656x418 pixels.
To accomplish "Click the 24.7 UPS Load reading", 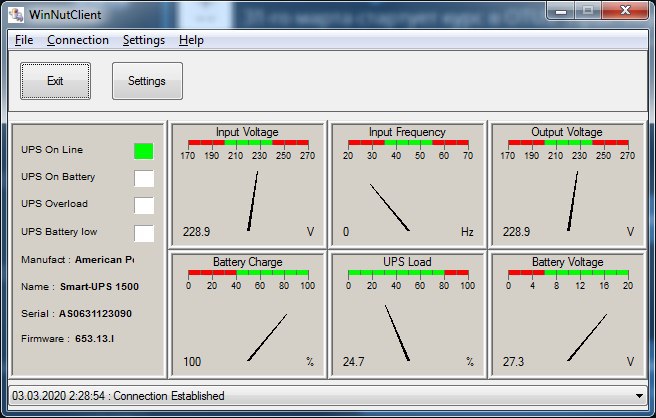I will [x=354, y=362].
